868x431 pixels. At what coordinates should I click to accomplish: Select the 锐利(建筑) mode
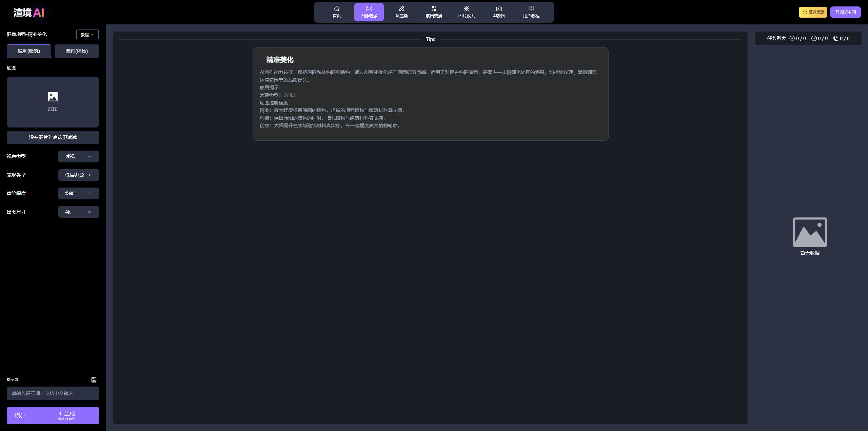coord(29,51)
